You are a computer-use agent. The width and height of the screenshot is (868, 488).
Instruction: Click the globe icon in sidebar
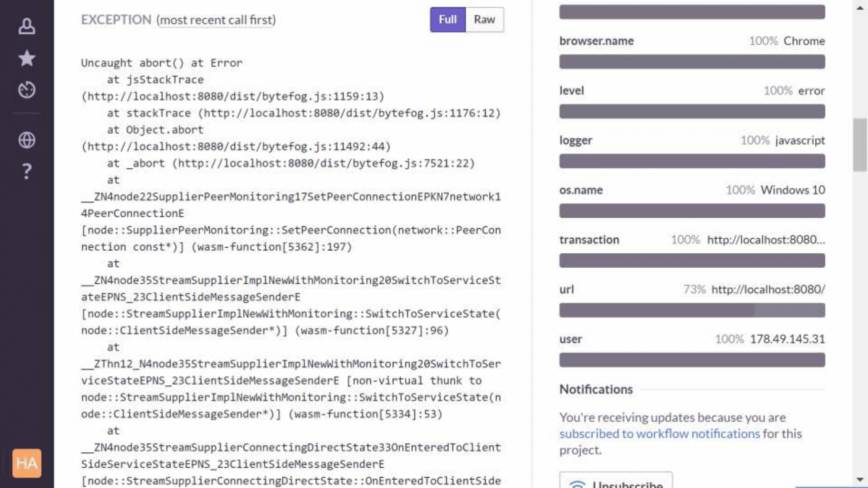26,140
